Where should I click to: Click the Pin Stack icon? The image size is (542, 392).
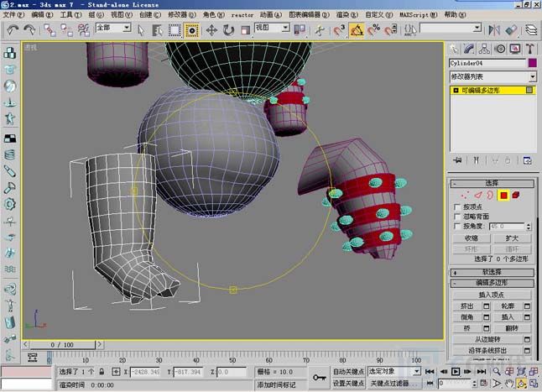point(457,160)
